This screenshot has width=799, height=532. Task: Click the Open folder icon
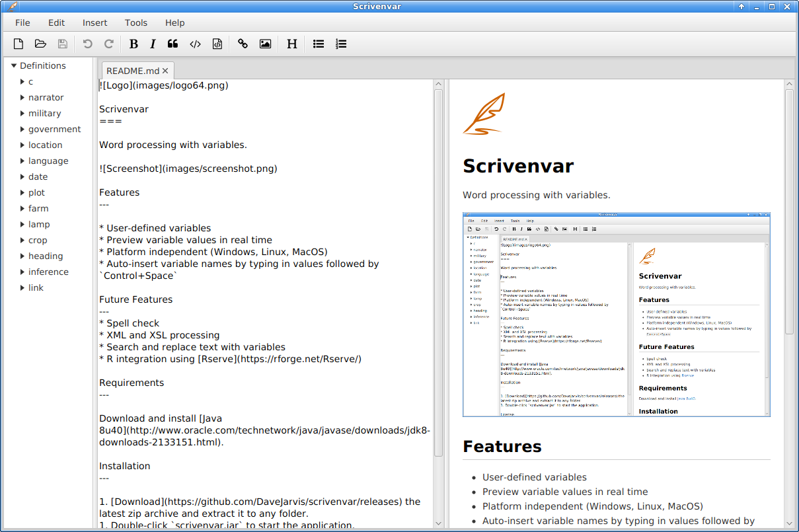click(x=40, y=44)
